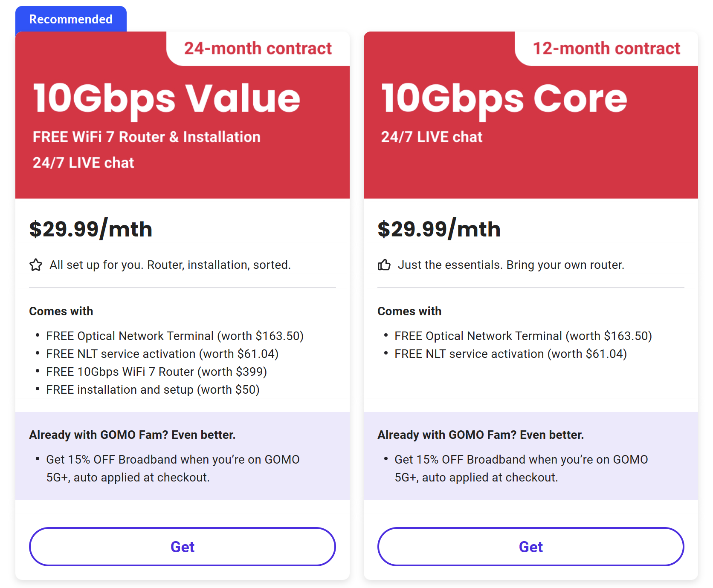Select the 10Gbps Value heading

167,100
